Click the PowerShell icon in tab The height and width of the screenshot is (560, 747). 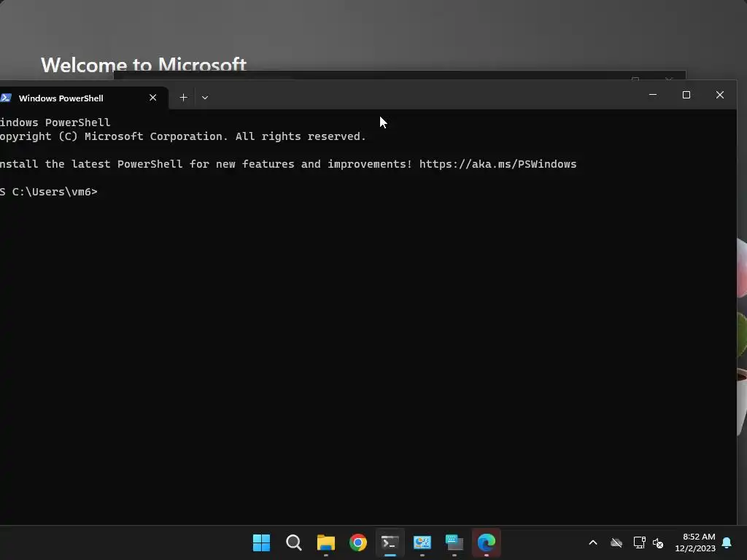click(6, 98)
